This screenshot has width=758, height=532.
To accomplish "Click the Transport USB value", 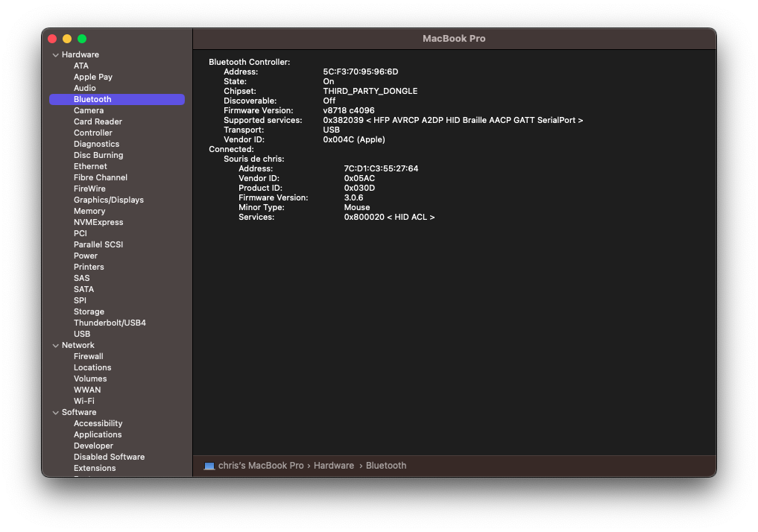I will click(331, 130).
